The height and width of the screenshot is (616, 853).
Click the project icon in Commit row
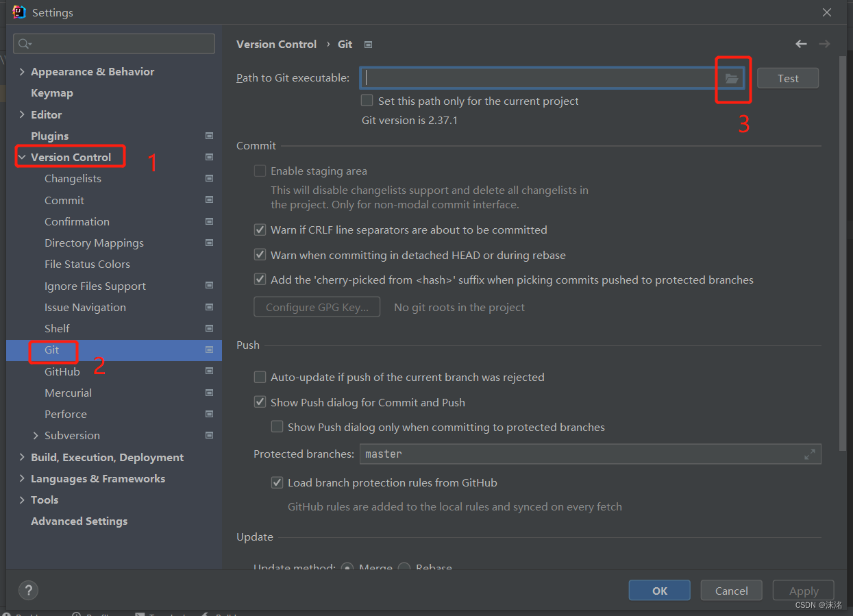click(x=209, y=200)
